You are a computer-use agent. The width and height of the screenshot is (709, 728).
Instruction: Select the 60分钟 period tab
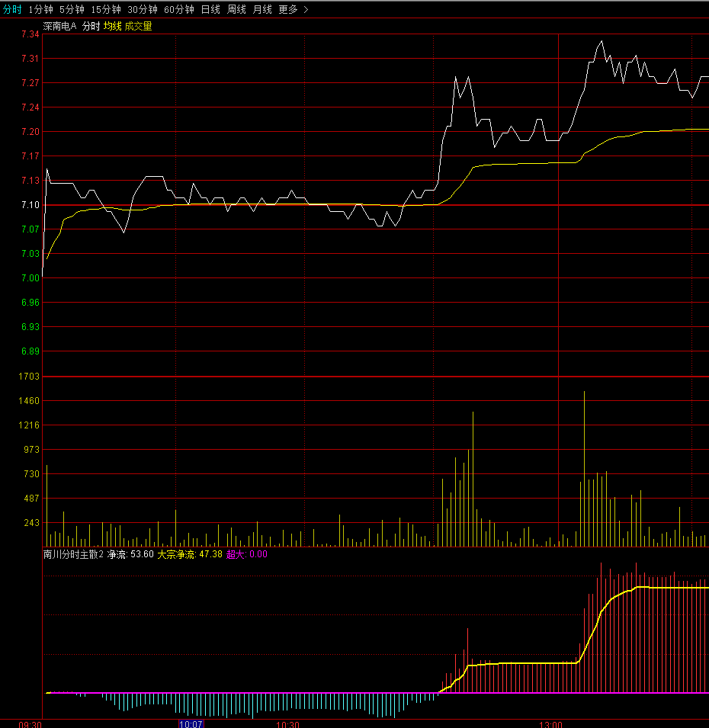[x=178, y=9]
